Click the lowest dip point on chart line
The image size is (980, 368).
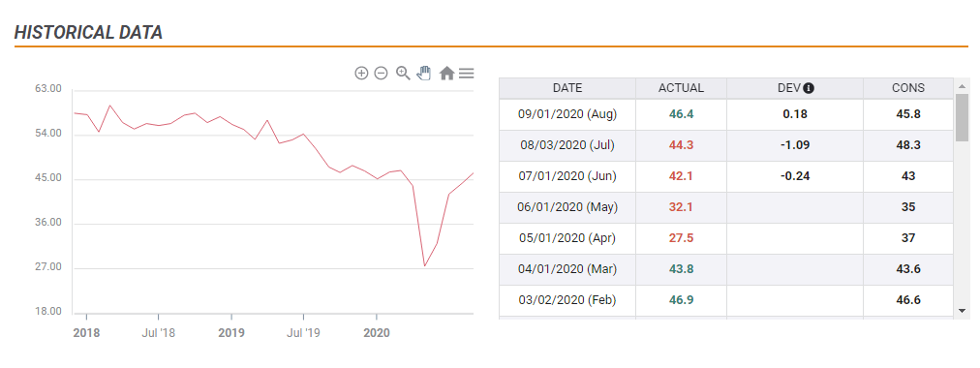tap(424, 266)
